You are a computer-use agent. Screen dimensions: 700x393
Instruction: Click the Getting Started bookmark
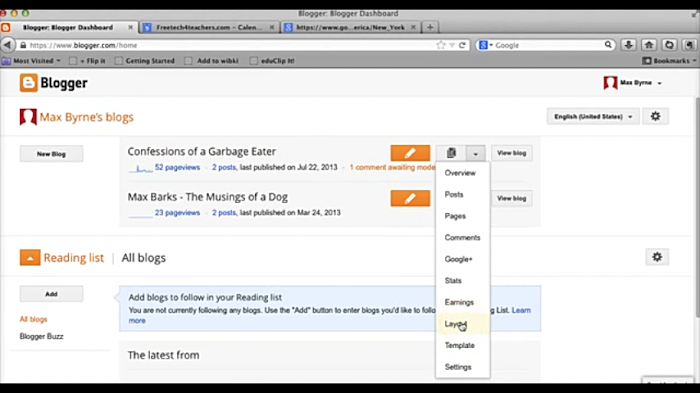tap(145, 61)
